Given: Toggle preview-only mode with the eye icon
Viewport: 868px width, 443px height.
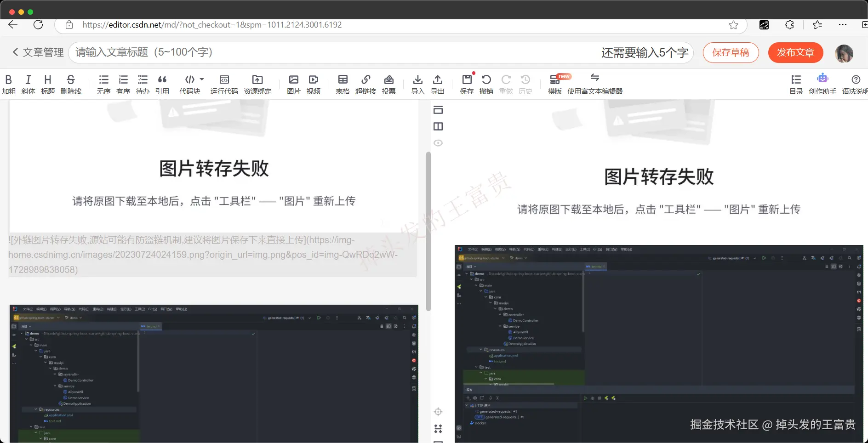Looking at the screenshot, I should (x=438, y=143).
